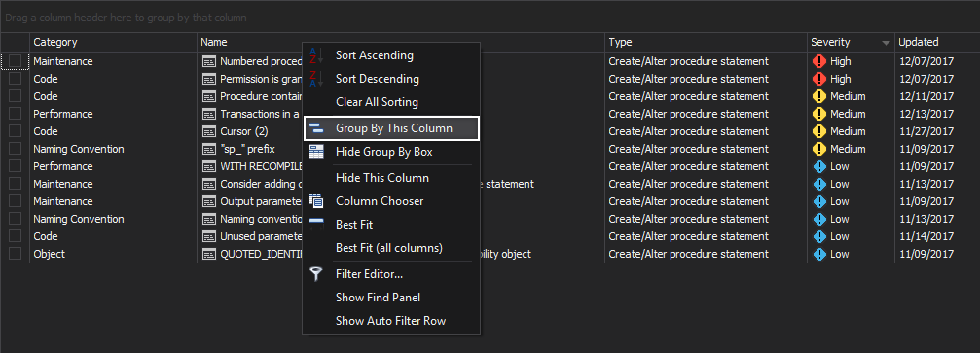Tick checkbox for Consider adding Maintenance row
Image resolution: width=980 pixels, height=353 pixels.
[15, 184]
